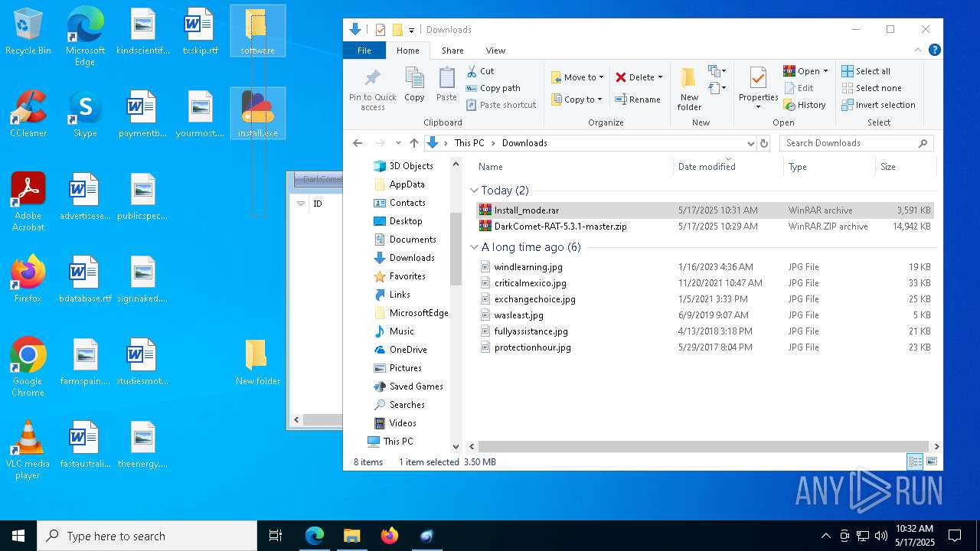980x551 pixels.
Task: Open Task View on taskbar
Action: [x=276, y=536]
